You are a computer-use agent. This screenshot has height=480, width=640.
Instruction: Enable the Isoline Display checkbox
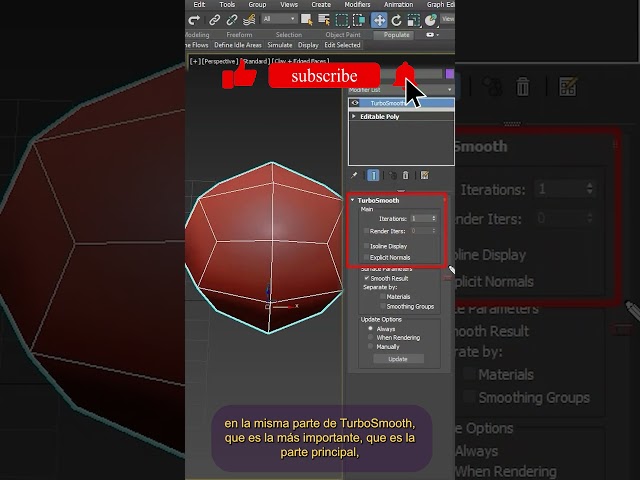366,246
